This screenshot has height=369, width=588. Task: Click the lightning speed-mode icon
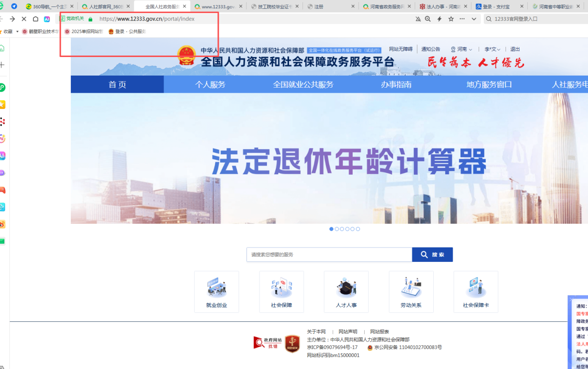[439, 19]
